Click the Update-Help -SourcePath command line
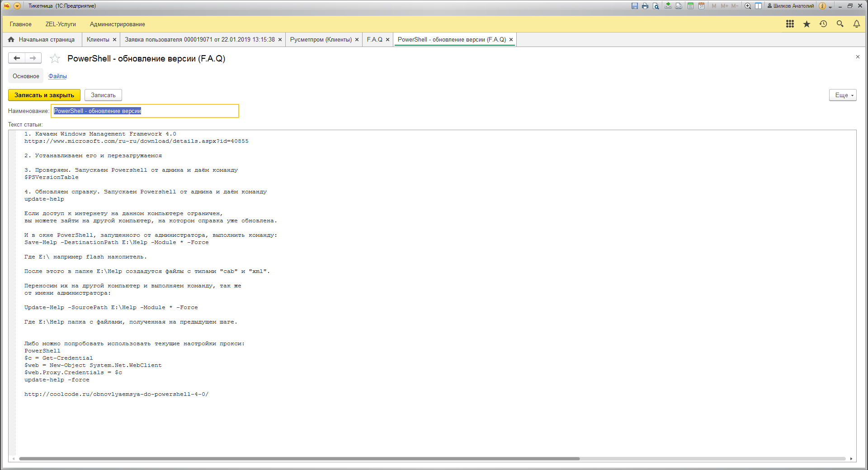The image size is (868, 470). 111,307
